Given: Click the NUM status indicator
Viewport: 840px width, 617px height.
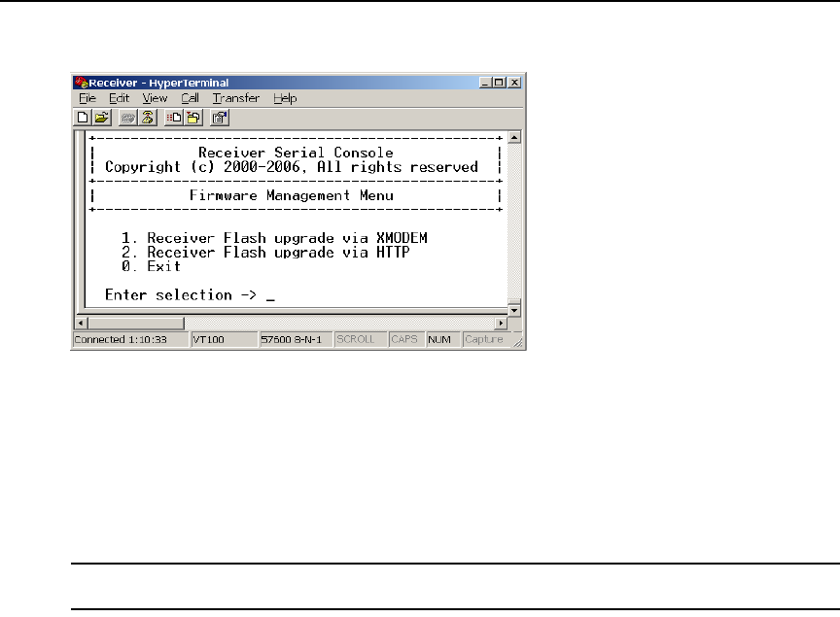Looking at the screenshot, I should point(443,339).
